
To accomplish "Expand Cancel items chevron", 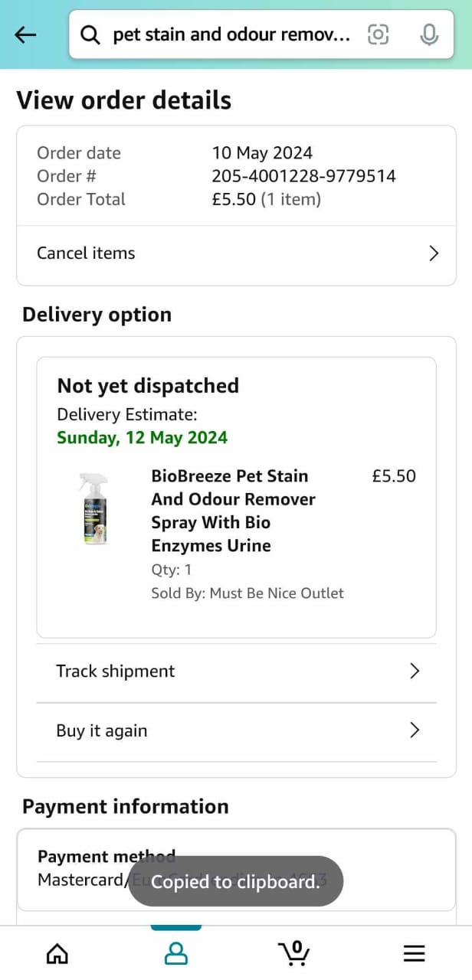I will coord(434,253).
